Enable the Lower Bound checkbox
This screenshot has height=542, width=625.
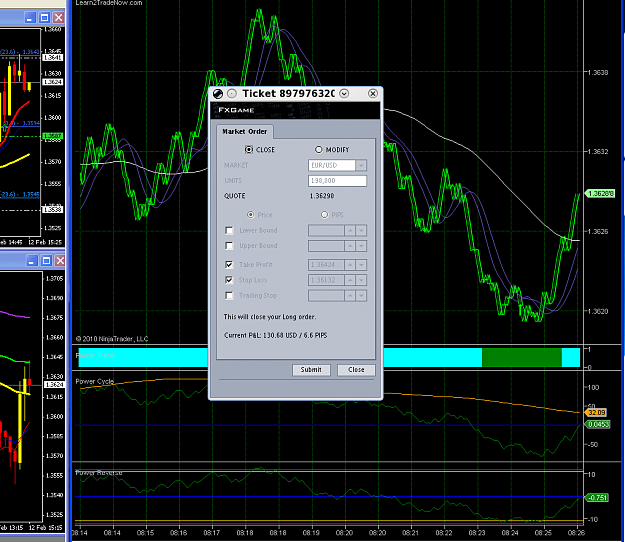click(x=229, y=230)
